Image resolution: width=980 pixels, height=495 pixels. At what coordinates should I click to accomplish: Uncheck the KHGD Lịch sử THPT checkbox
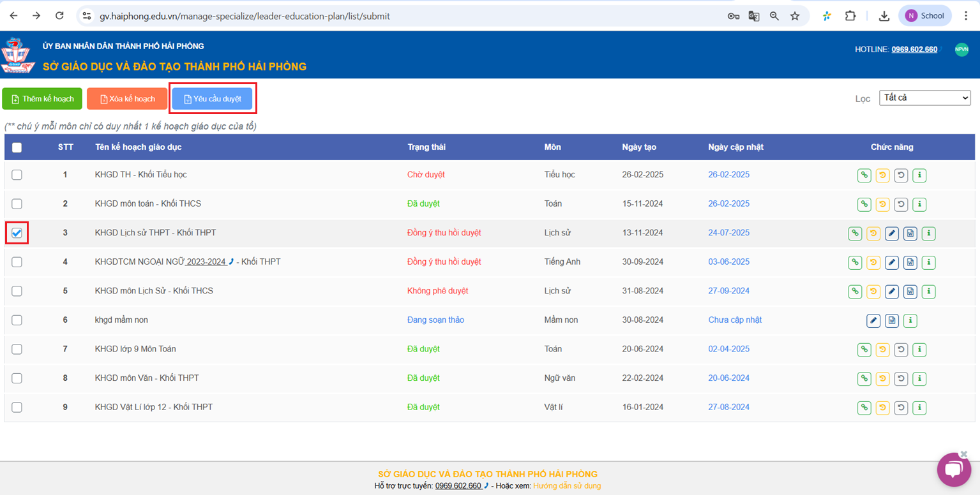pos(17,233)
